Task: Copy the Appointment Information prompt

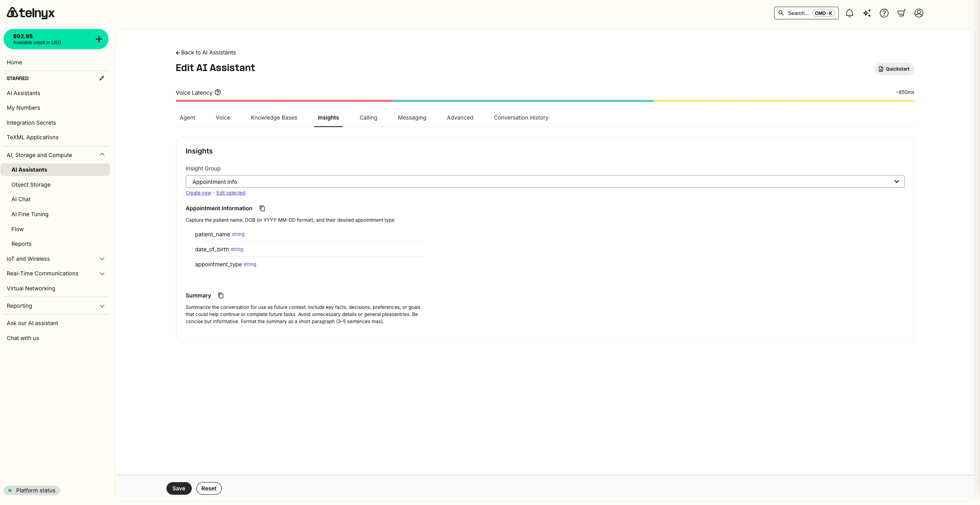Action: point(262,208)
